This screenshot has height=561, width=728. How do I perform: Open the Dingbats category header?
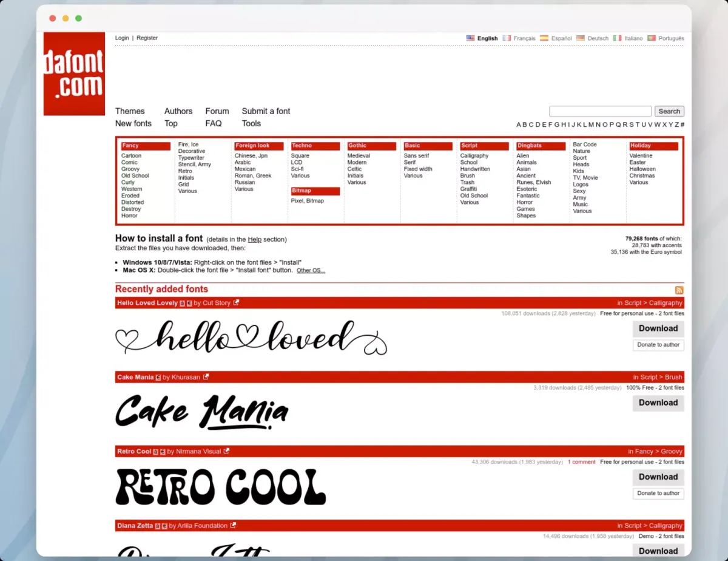[541, 146]
